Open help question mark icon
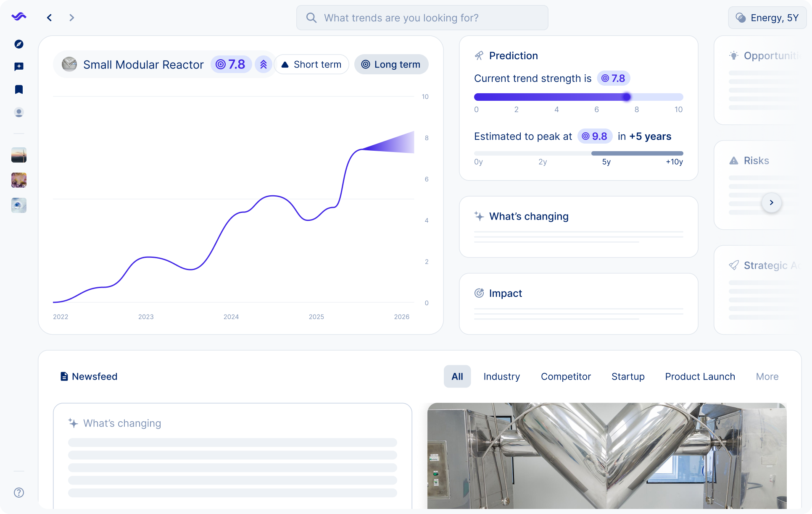Screen dimensions: 812x514 pos(19,493)
